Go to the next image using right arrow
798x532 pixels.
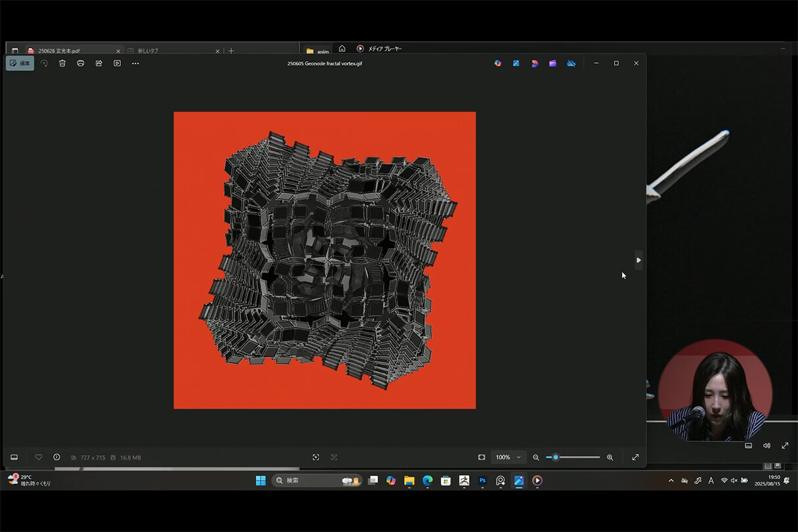(638, 260)
